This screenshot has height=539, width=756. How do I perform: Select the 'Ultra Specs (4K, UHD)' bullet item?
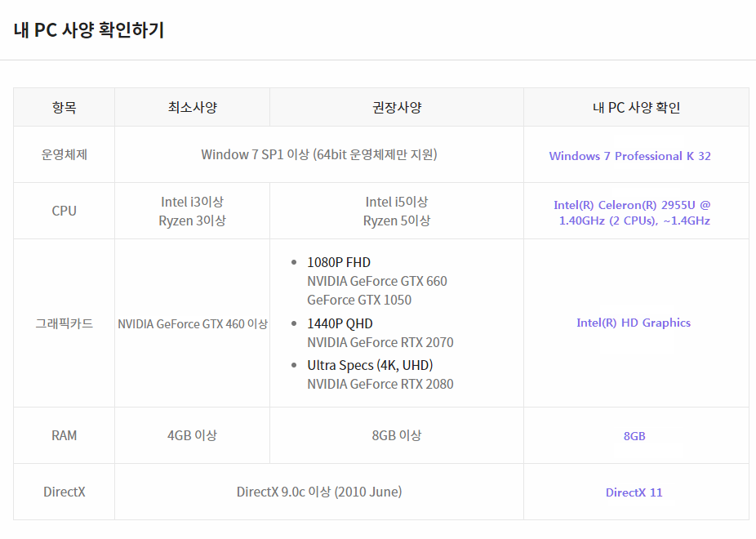pyautogui.click(x=369, y=365)
